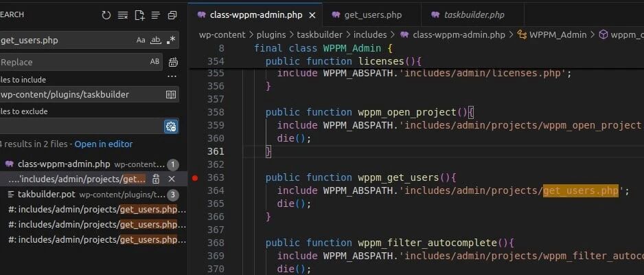Screen dimensions: 644x275
Task: Switch results to tree view
Action: coord(156,15)
